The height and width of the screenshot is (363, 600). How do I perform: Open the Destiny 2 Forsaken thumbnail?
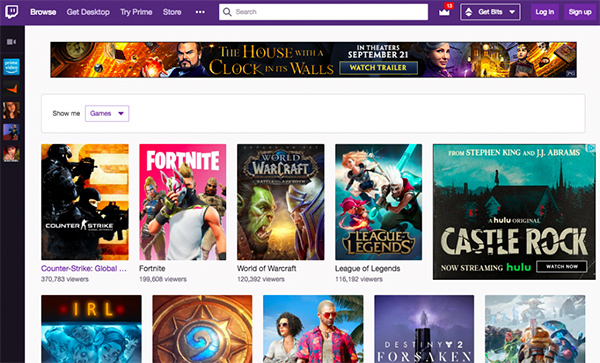click(x=424, y=329)
